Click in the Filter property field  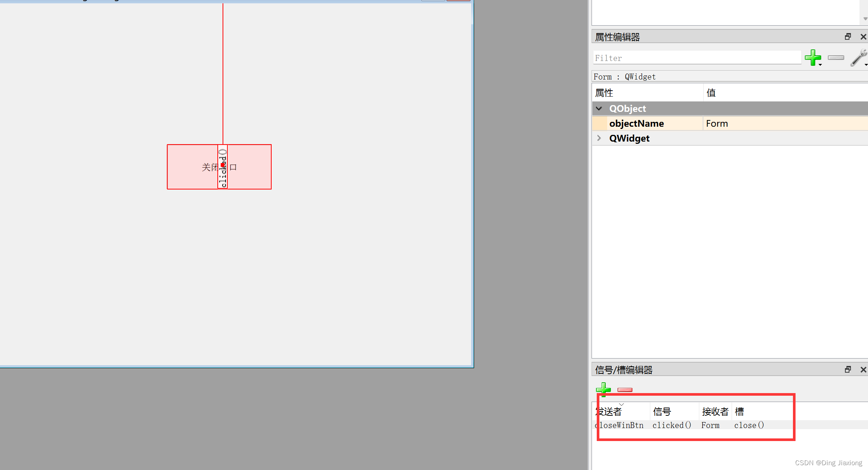pyautogui.click(x=697, y=58)
